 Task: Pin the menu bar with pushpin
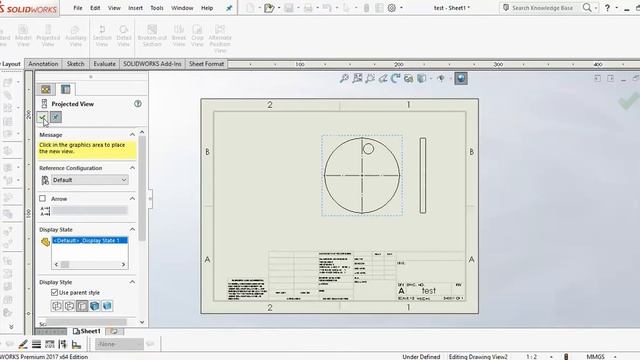[x=229, y=8]
